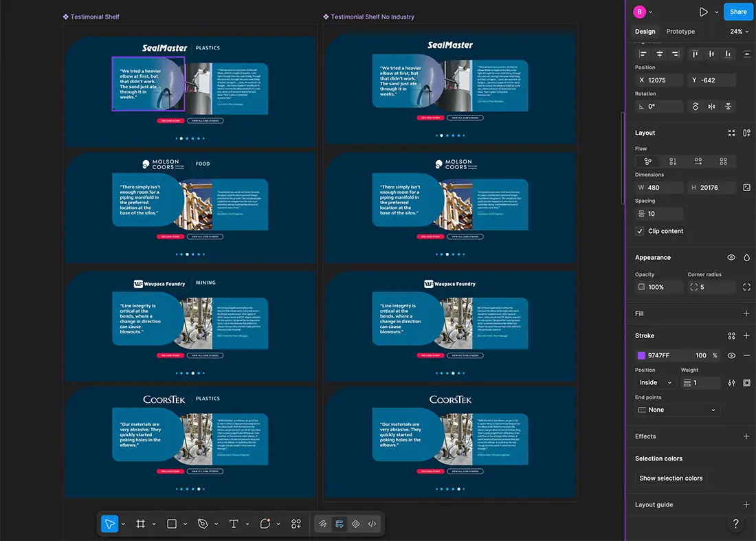
Task: Open the shape tools dropdown arrow
Action: [185, 524]
